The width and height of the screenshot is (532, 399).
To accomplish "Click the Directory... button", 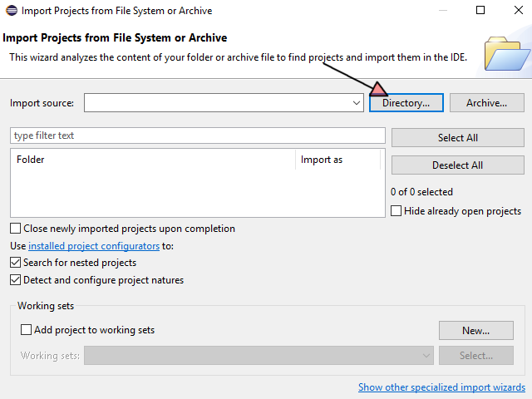I will (x=406, y=103).
